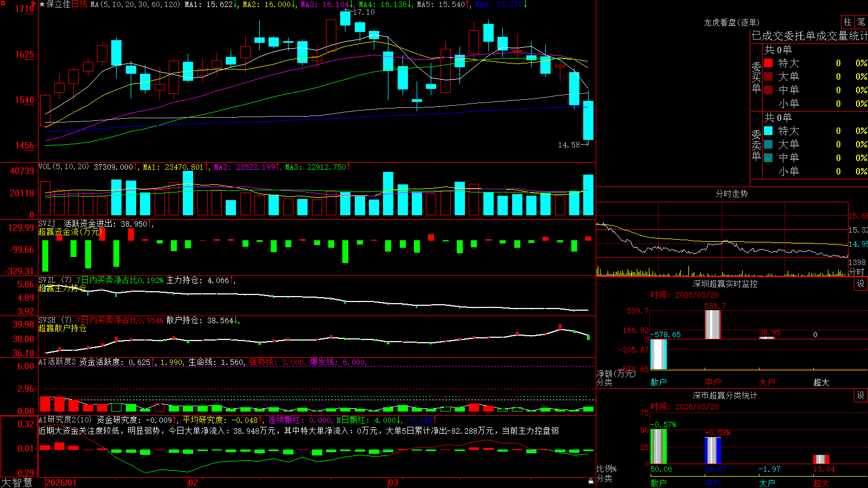Click the 14.58 low price label
This screenshot has width=868, height=488.
pyautogui.click(x=569, y=145)
